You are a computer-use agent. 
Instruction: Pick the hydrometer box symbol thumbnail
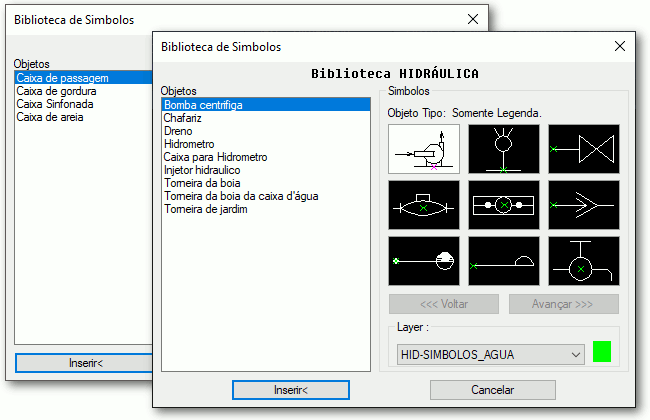504,205
